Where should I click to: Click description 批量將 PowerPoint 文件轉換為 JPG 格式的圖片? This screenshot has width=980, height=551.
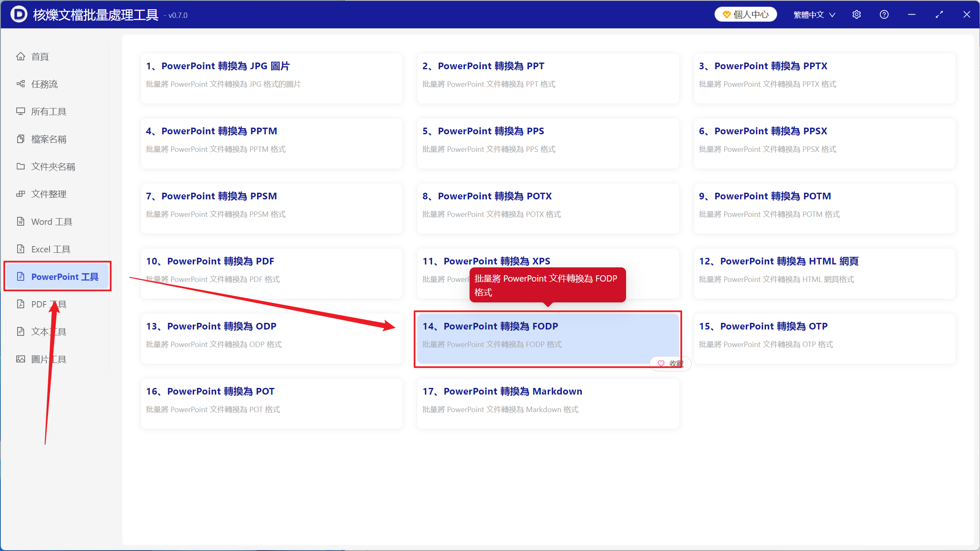[223, 84]
